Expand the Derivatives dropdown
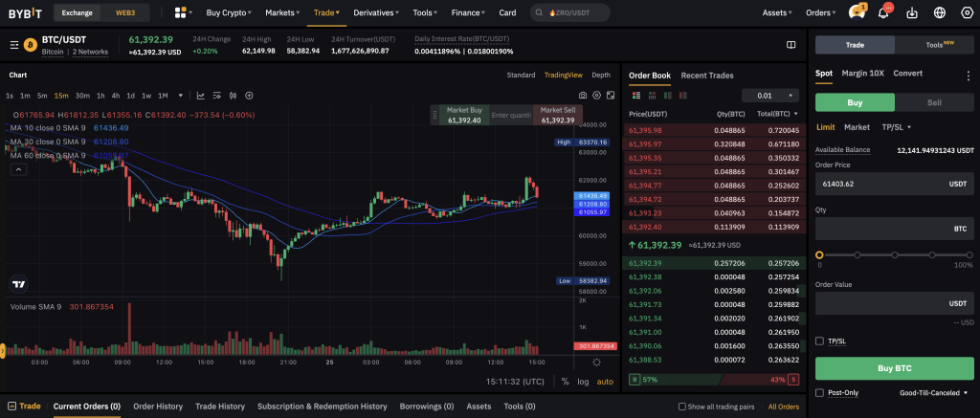The height and width of the screenshot is (418, 980). click(376, 12)
